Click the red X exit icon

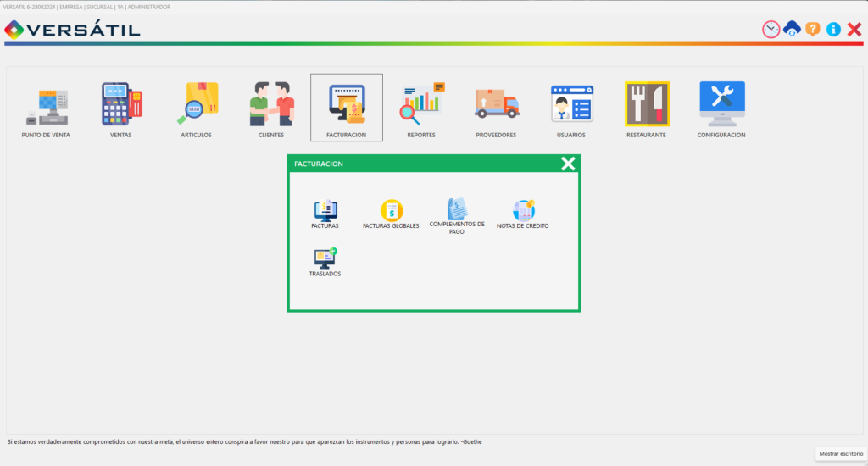tap(854, 30)
